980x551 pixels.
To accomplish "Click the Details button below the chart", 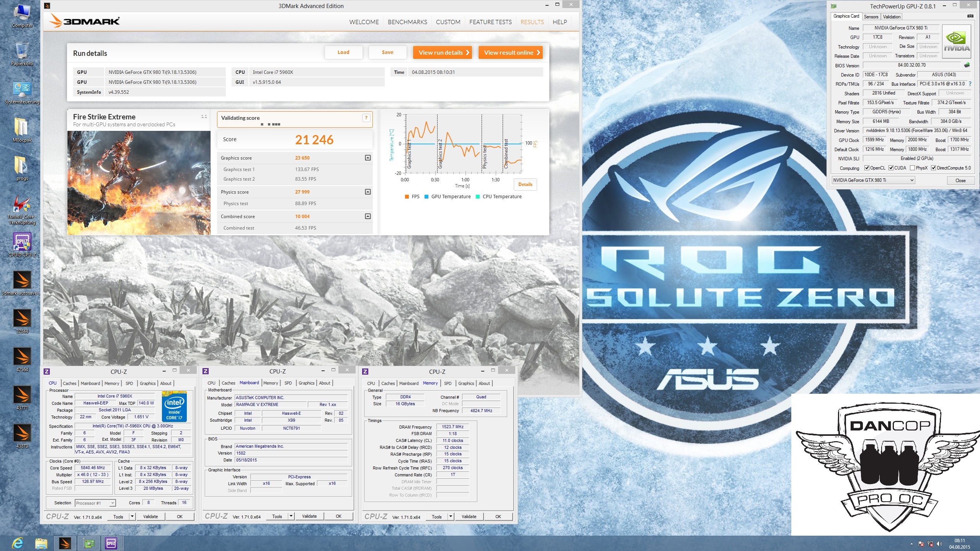I will pos(525,184).
